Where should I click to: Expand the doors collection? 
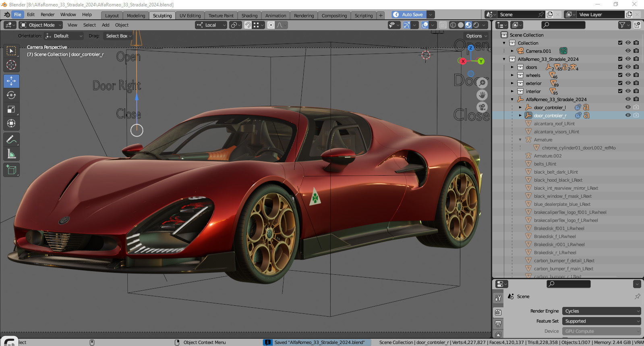(512, 67)
